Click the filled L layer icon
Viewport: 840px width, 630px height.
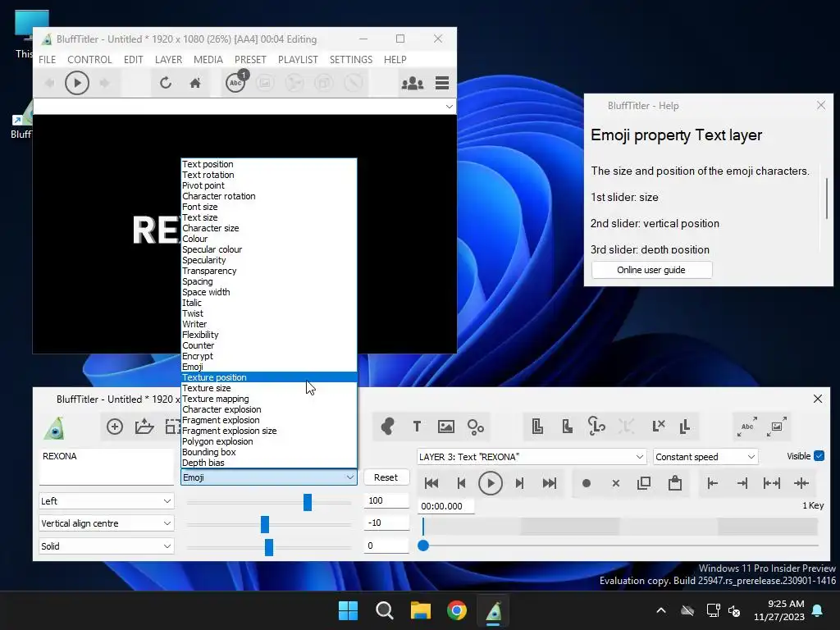[567, 427]
